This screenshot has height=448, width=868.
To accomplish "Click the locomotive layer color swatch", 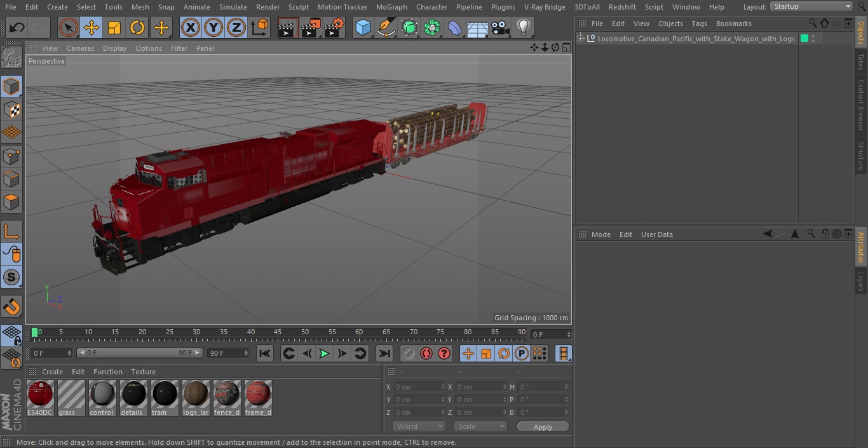I will click(x=804, y=39).
